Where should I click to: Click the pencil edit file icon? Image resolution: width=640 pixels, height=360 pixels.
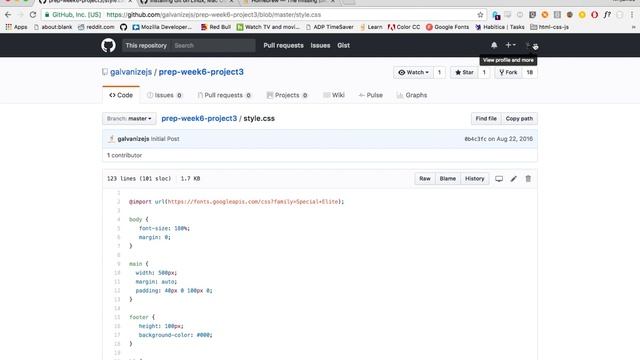pyautogui.click(x=513, y=179)
